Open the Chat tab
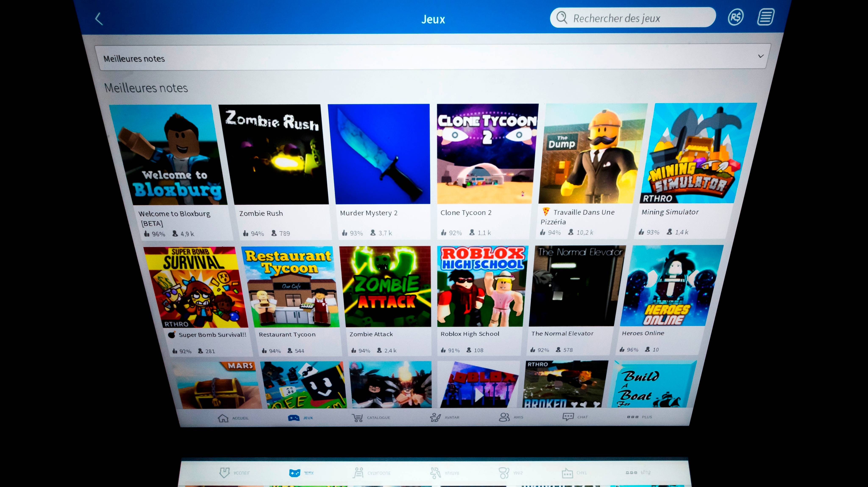Screen dimensions: 868x487 tap(575, 417)
